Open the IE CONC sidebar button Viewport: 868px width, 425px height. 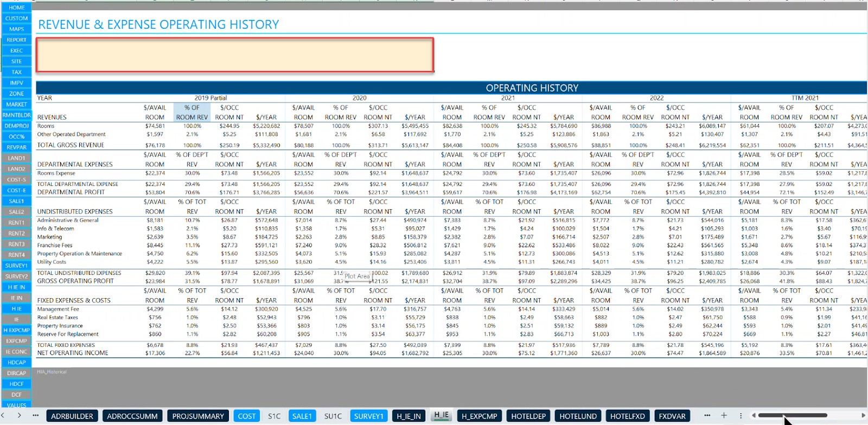(16, 352)
